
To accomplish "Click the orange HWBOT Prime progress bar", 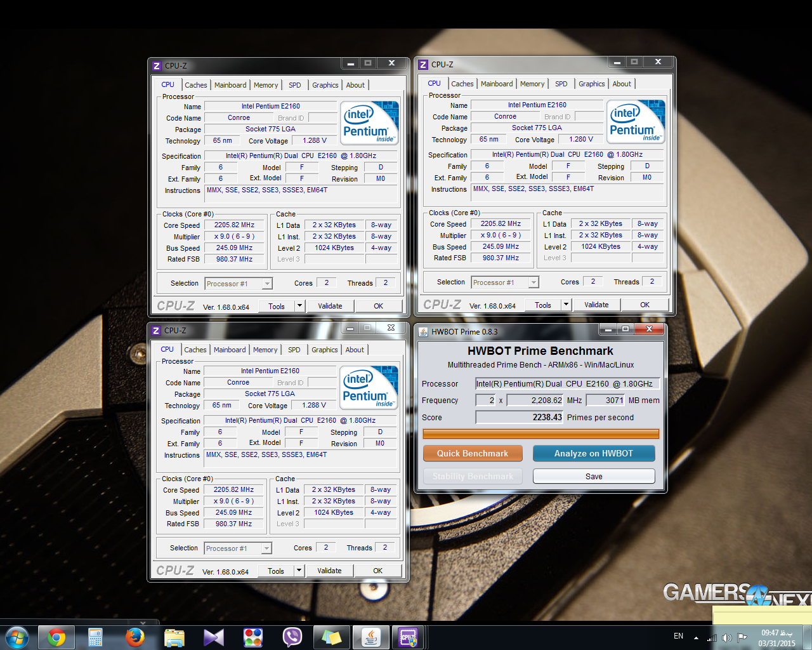I will [541, 434].
